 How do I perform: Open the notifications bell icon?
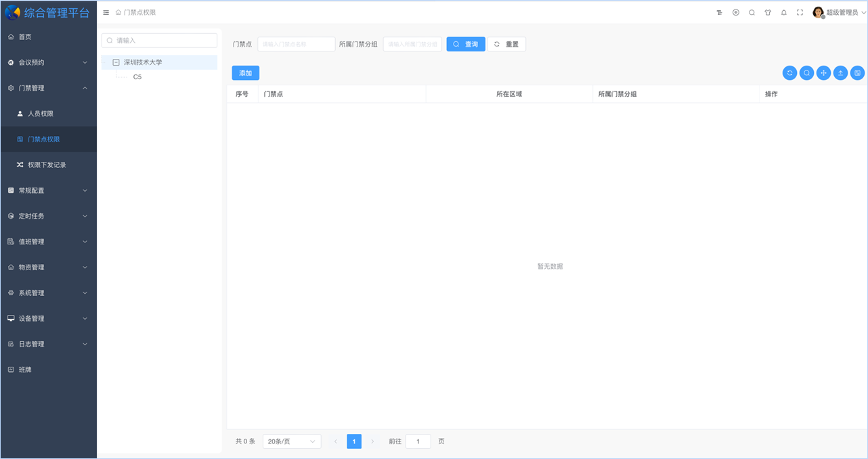point(783,12)
